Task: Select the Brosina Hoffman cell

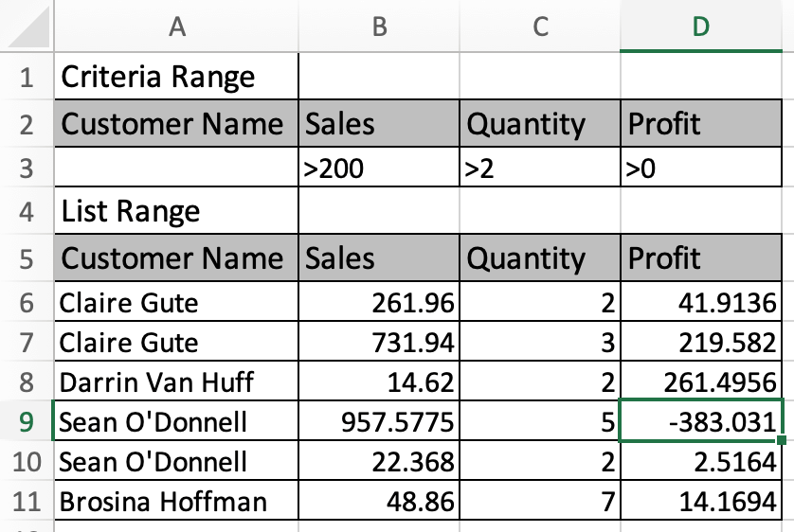Action: 176,501
